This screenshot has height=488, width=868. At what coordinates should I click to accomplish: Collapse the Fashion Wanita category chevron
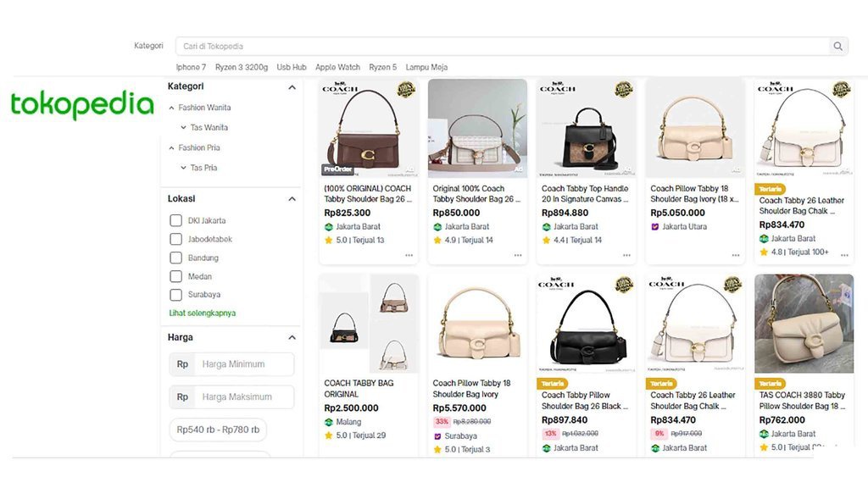click(x=171, y=108)
